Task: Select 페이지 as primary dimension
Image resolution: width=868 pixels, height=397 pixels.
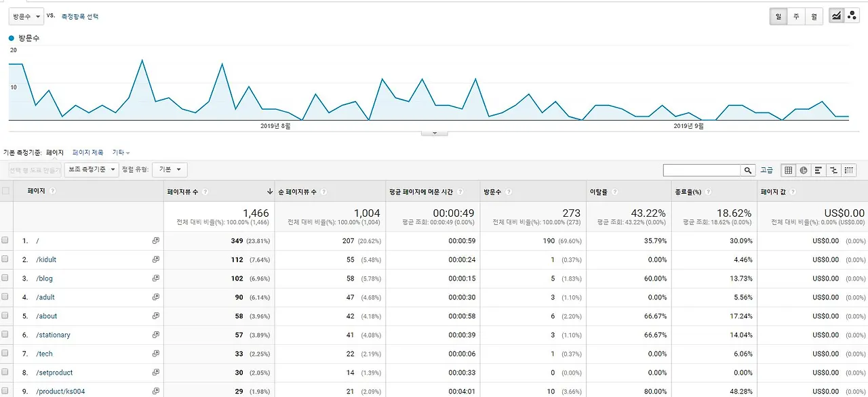Action: pyautogui.click(x=55, y=153)
